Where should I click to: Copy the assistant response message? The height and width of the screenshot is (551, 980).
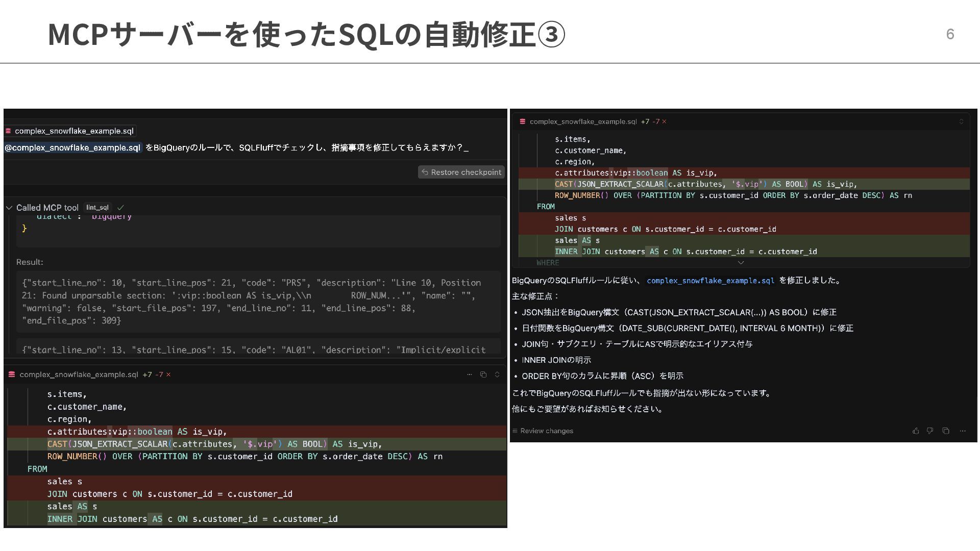946,431
